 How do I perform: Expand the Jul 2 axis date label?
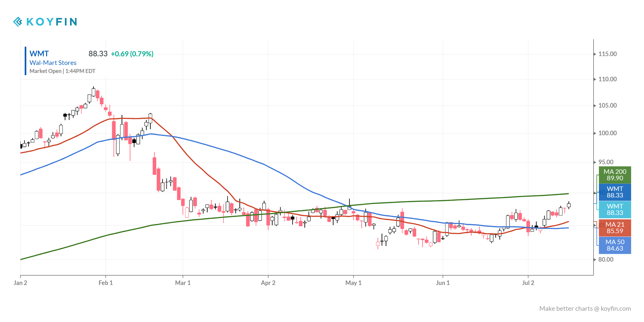point(529,283)
